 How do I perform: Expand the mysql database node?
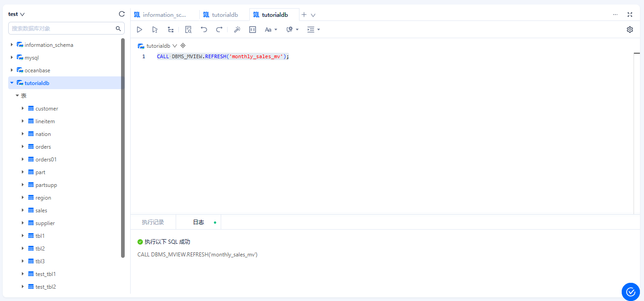(x=12, y=58)
